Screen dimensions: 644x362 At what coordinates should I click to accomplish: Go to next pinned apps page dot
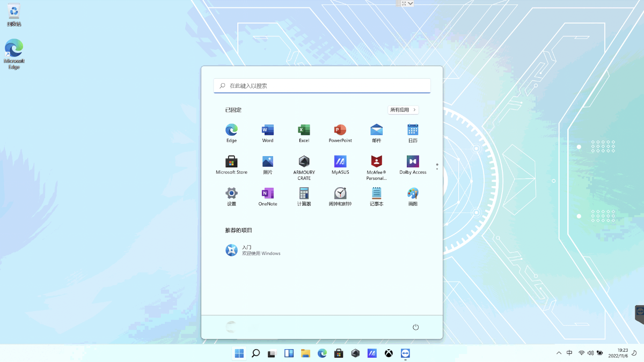coord(437,169)
